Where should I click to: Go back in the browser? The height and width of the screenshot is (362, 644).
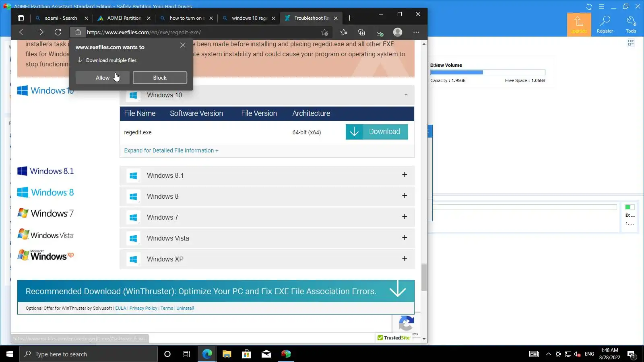click(23, 32)
